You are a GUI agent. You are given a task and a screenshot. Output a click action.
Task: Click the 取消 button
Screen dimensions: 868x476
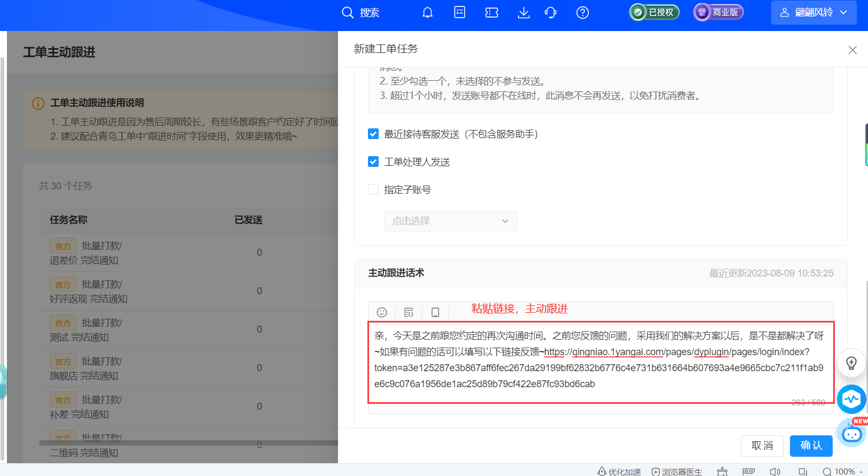[762, 446]
